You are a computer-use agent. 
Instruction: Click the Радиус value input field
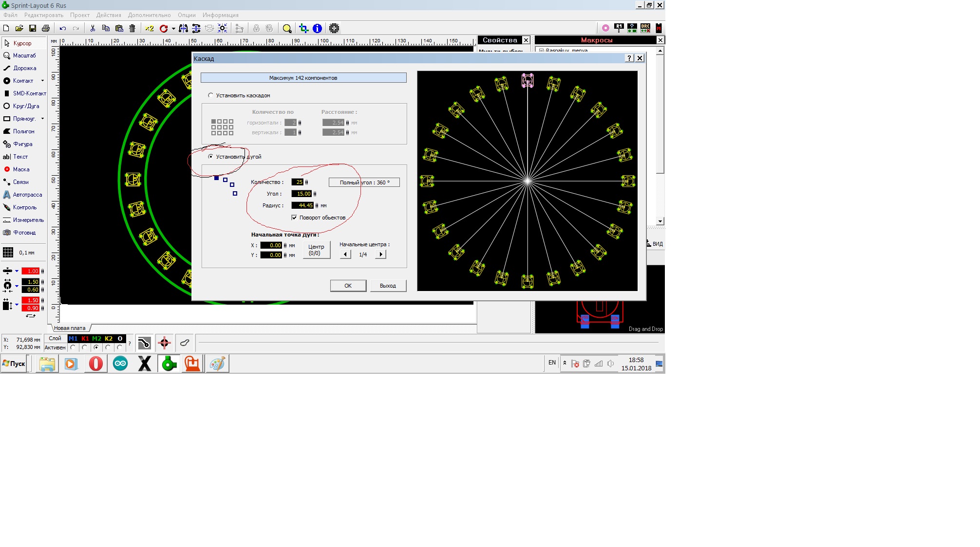(302, 205)
